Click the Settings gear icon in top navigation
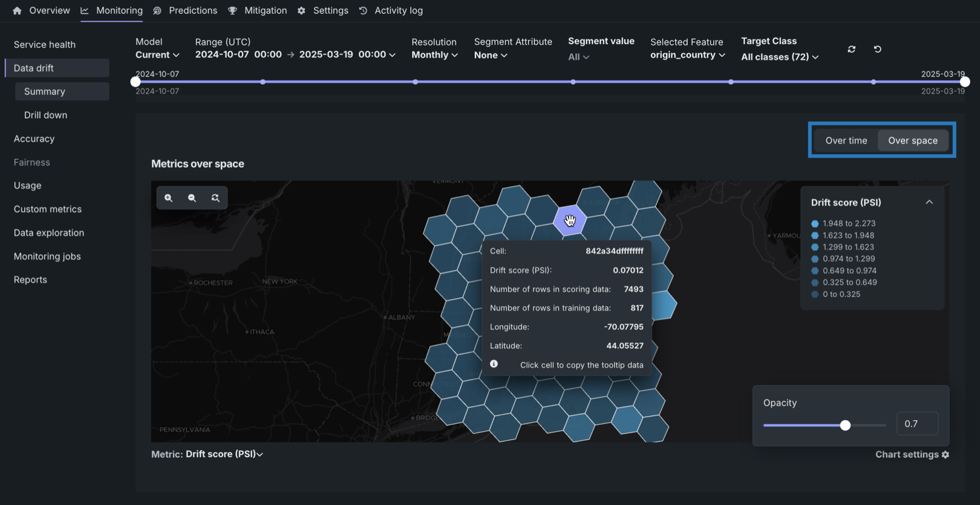The image size is (980, 505). point(301,11)
